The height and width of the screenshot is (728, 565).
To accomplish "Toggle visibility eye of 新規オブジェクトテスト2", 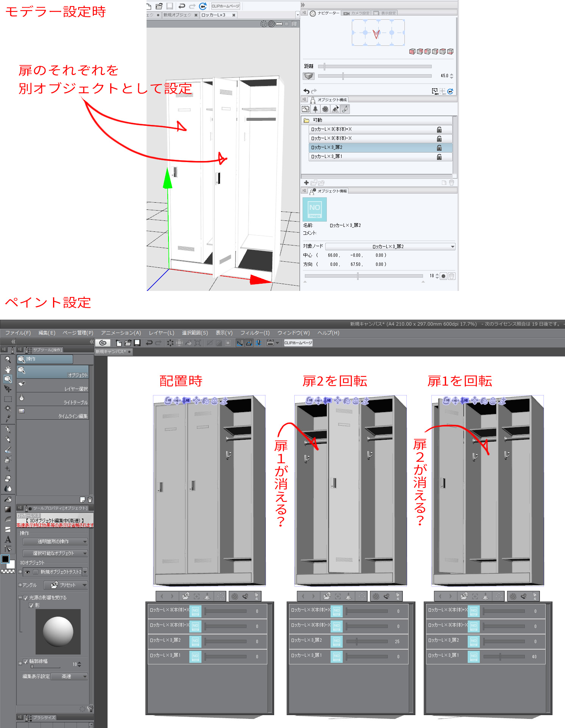I will tap(27, 572).
